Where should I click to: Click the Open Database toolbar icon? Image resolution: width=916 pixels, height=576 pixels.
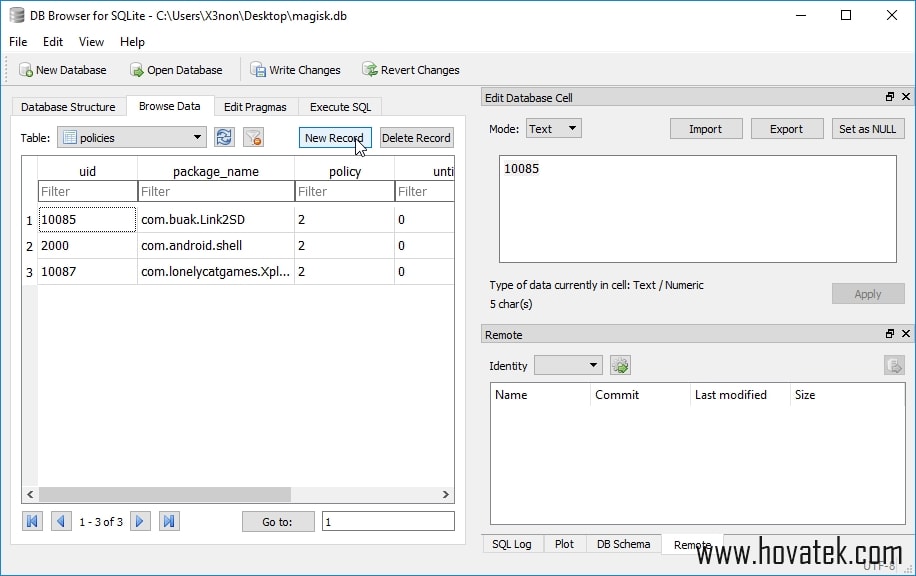click(x=137, y=70)
